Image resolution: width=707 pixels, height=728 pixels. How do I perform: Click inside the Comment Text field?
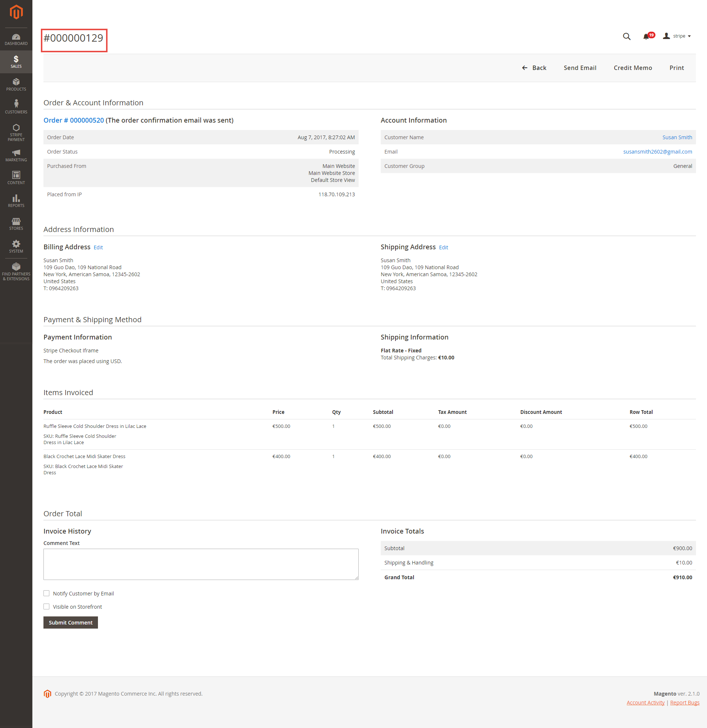click(201, 564)
